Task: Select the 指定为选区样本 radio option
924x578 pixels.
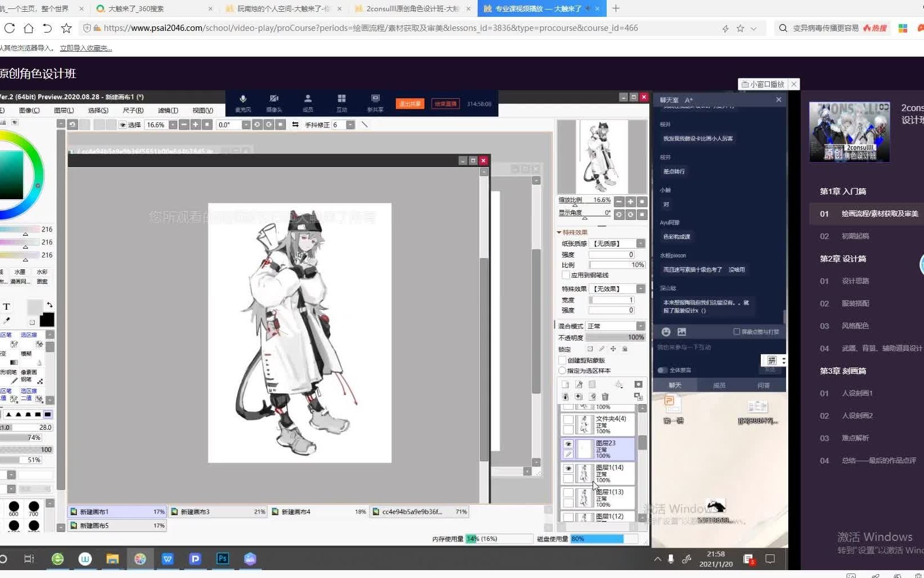Action: tap(562, 370)
